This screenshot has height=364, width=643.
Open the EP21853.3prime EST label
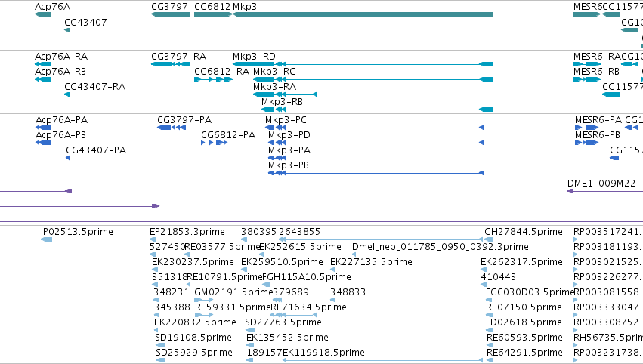pyautogui.click(x=187, y=232)
